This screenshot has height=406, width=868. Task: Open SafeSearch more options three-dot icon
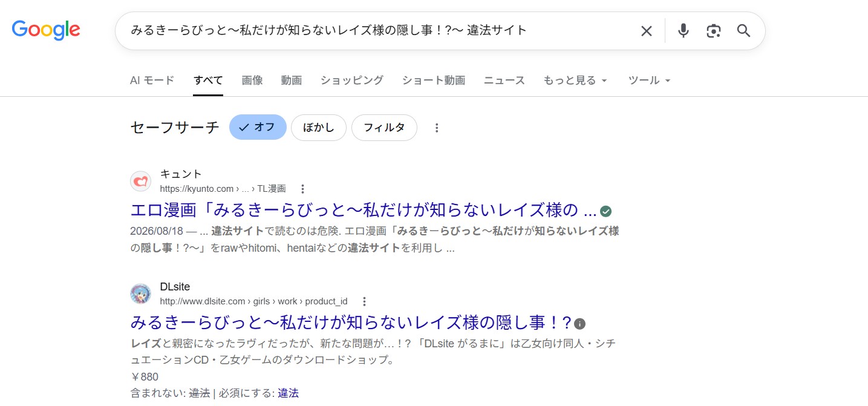[x=437, y=128]
